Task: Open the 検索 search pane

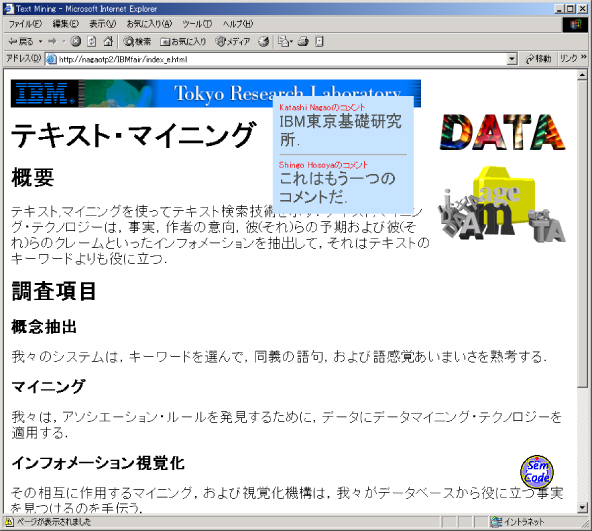Action: point(137,42)
